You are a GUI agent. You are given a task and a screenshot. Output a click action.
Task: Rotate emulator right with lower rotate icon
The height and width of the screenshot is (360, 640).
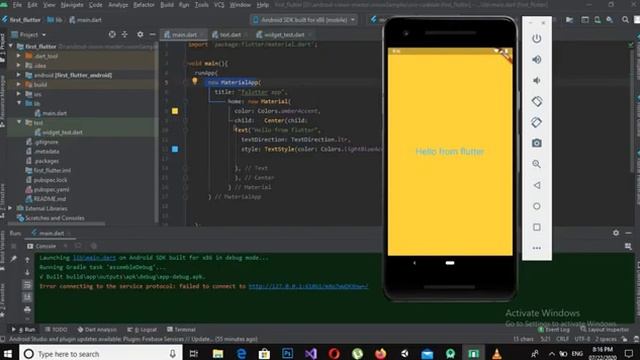point(536,122)
